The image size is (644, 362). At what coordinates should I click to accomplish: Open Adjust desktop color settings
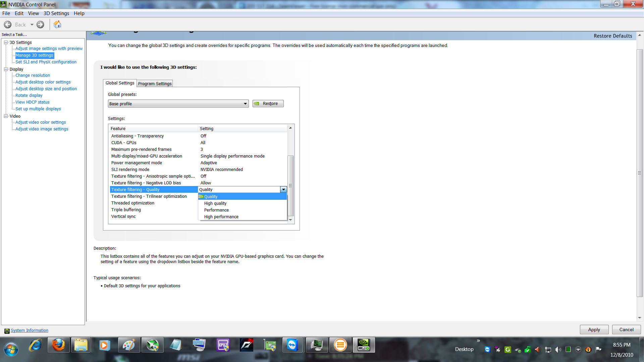(43, 82)
